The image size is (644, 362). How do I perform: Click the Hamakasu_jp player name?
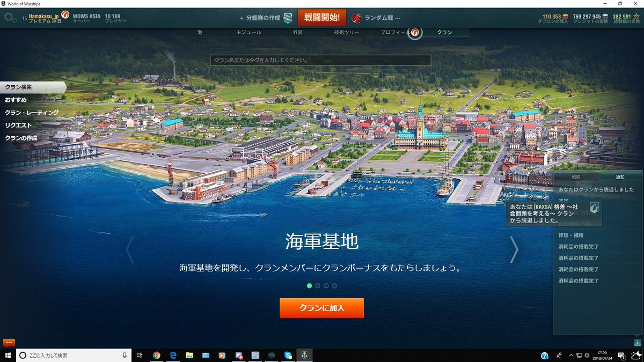(43, 16)
